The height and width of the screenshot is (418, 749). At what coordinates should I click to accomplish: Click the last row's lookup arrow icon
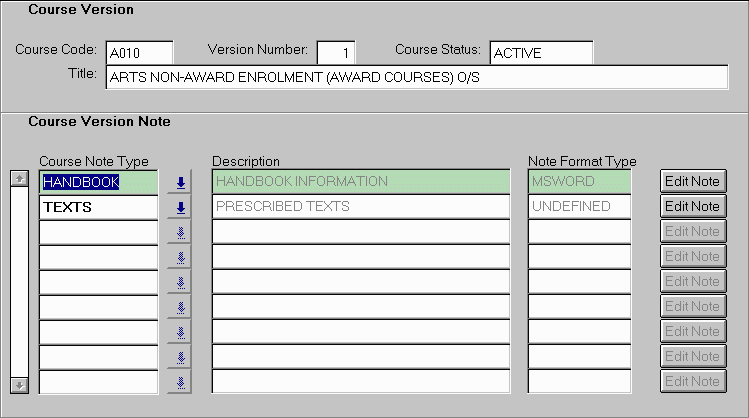(180, 382)
